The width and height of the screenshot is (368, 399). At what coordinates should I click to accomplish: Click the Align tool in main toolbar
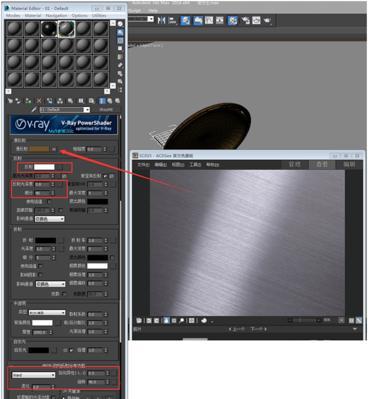pos(172,20)
